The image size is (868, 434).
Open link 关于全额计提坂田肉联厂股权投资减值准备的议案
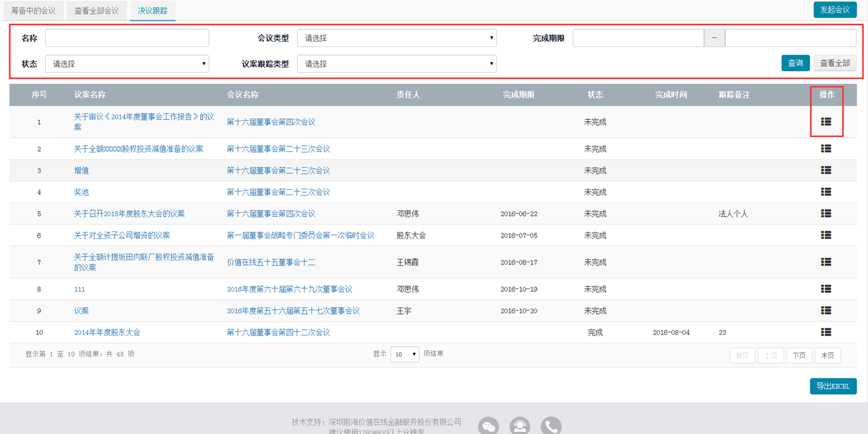coord(144,262)
